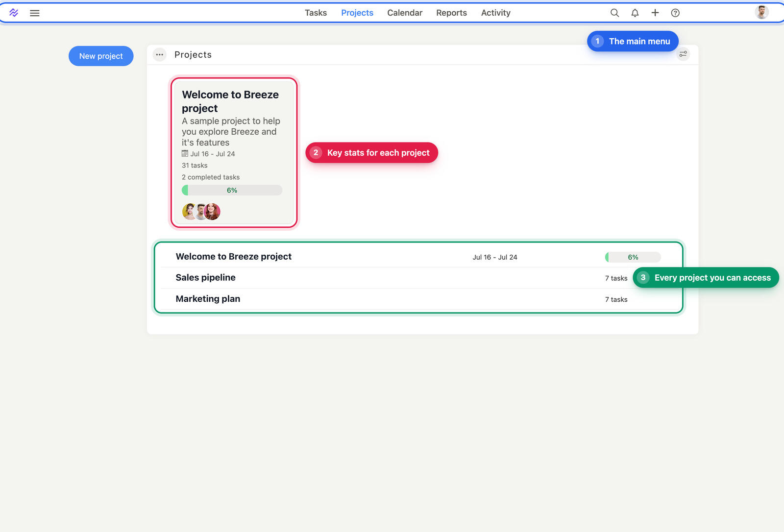Click the plus add icon
The image size is (784, 532).
(655, 13)
